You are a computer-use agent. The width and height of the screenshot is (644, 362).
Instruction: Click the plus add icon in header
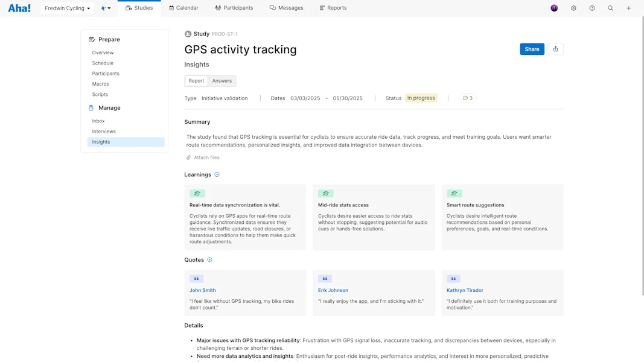[628, 8]
